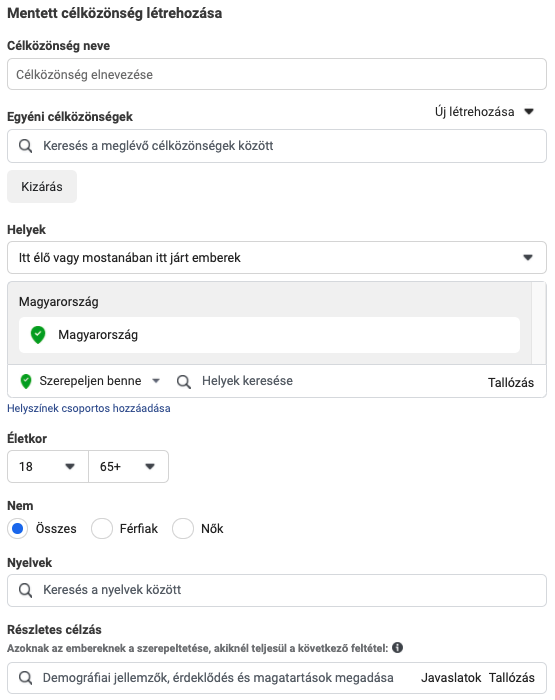Select the Nők radio button
Viewport: 555px width, 700px height.
click(x=183, y=529)
